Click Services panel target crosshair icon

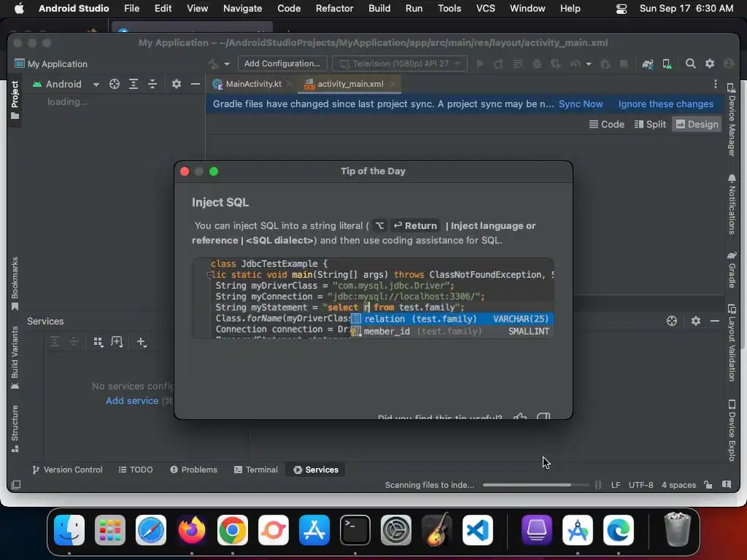click(672, 321)
